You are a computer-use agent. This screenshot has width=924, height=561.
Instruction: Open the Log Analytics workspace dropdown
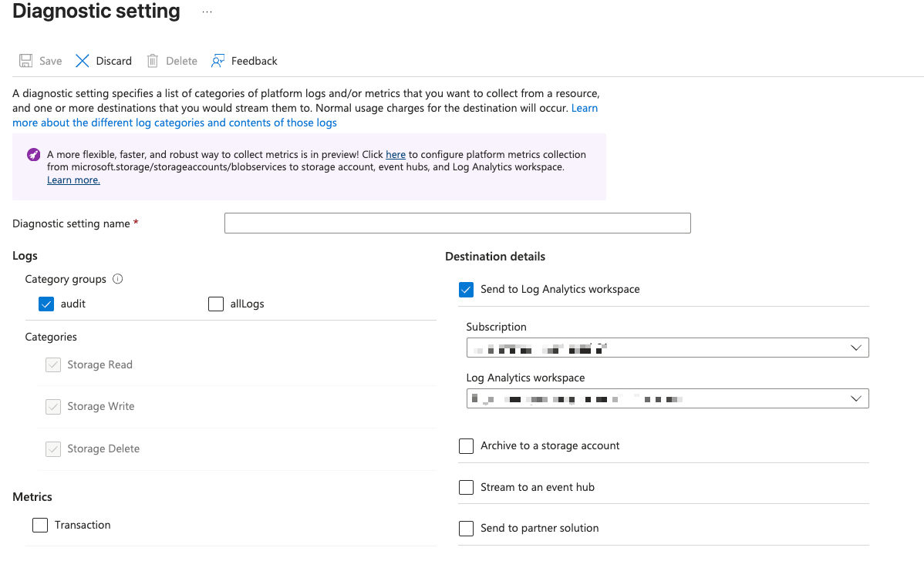pyautogui.click(x=668, y=398)
